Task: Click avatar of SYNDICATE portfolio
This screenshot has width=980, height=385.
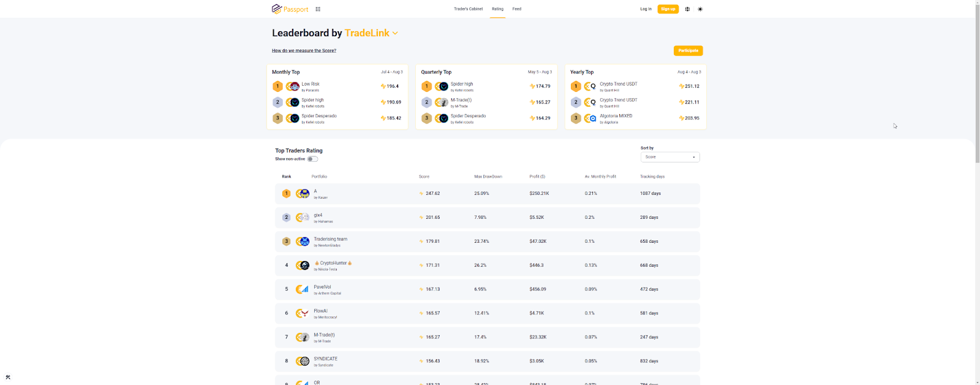Action: tap(304, 361)
